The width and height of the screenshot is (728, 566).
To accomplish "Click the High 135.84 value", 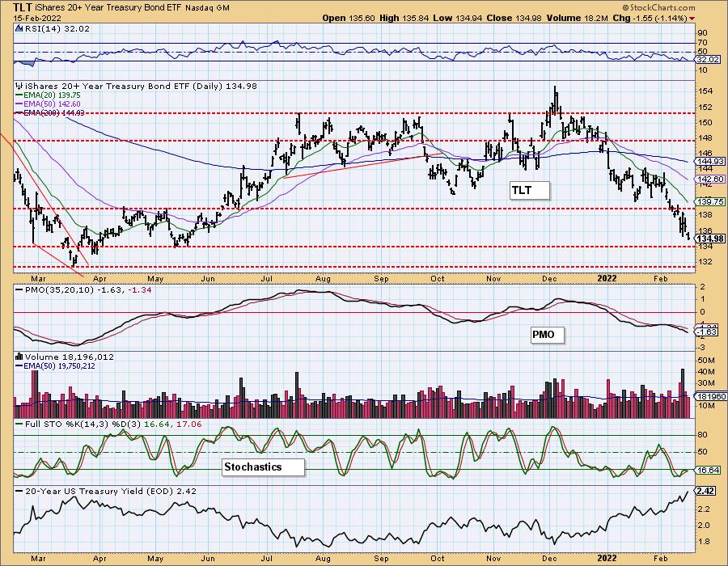I will point(404,18).
